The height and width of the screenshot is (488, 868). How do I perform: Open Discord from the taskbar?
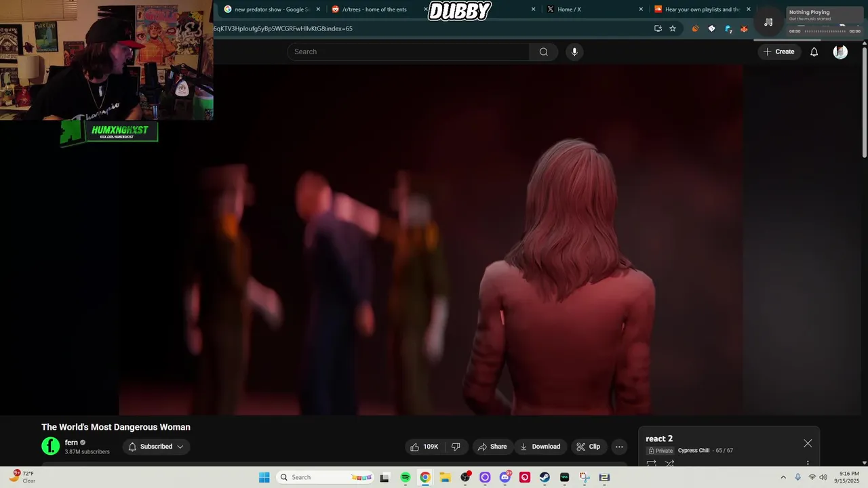pos(505,477)
